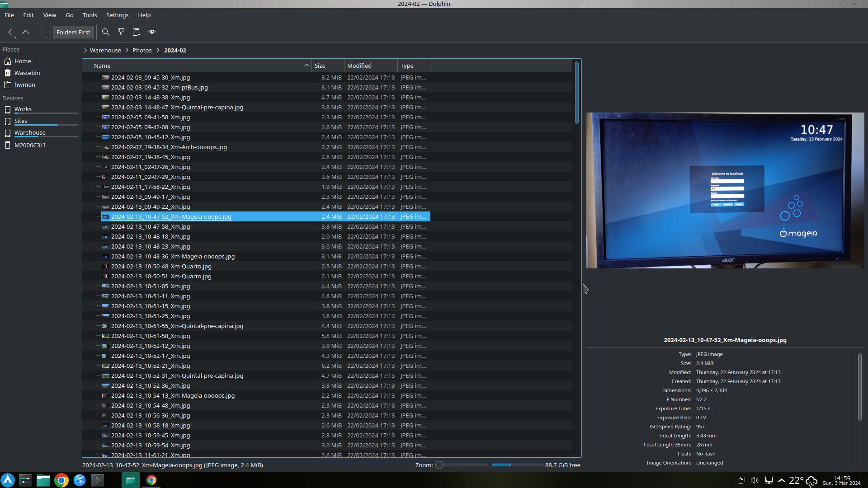Image resolution: width=868 pixels, height=488 pixels.
Task: Click the Search magnifier icon in toolbar
Action: click(x=105, y=32)
